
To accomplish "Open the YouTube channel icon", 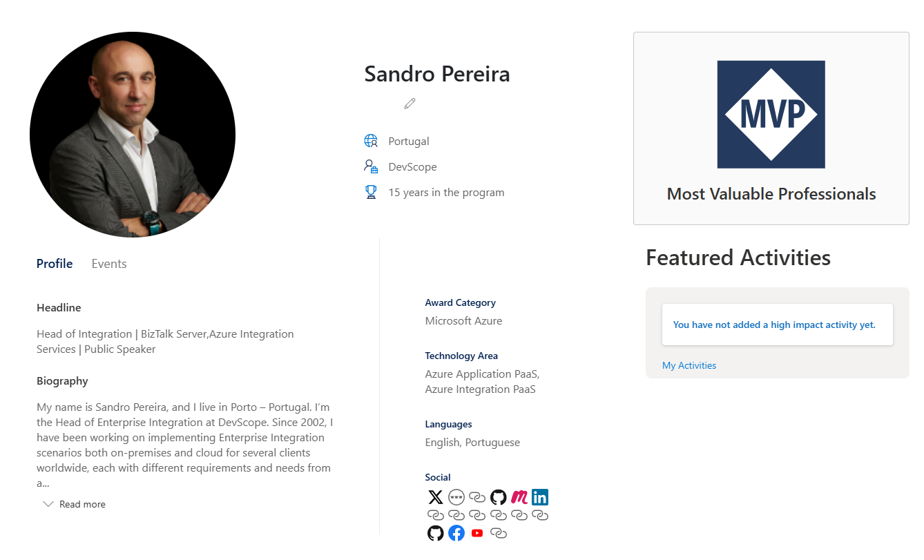I will 477,533.
